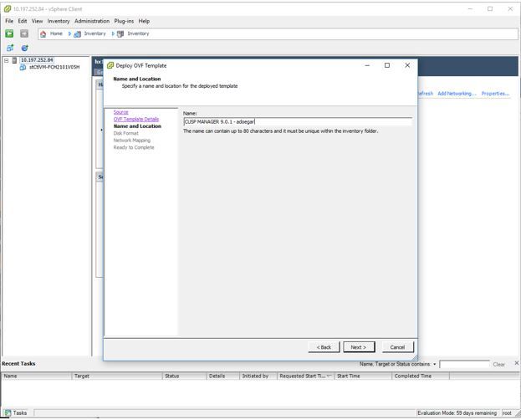This screenshot has height=420, width=521.
Task: Open the Administration menu
Action: pos(92,21)
